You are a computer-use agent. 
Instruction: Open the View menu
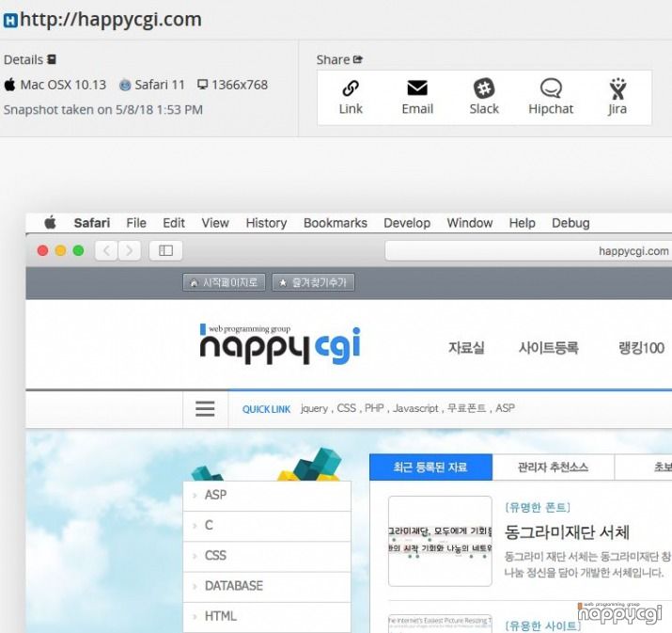[x=215, y=223]
